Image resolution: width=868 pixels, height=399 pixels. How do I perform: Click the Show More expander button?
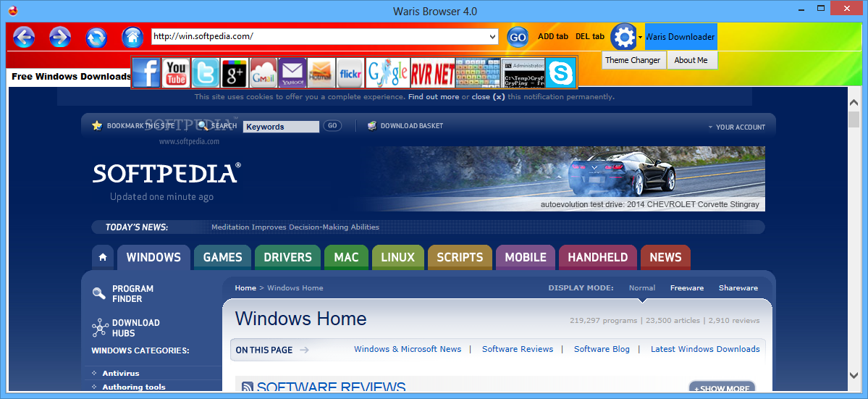[722, 388]
